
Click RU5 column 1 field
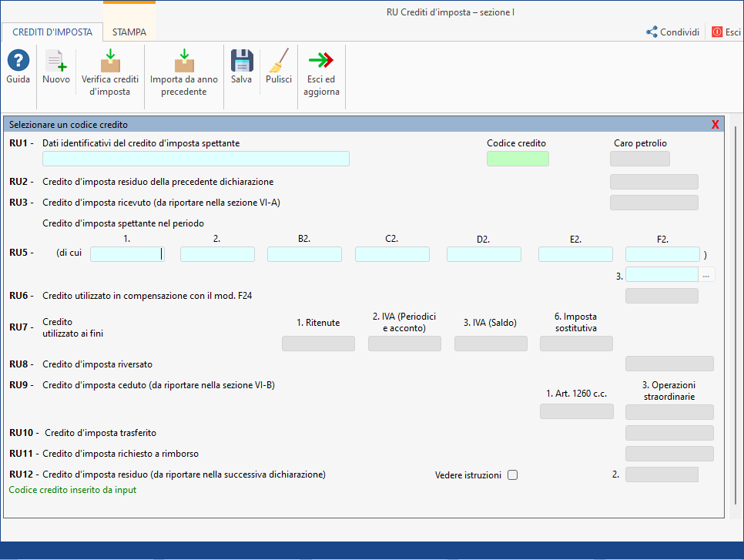tap(127, 254)
